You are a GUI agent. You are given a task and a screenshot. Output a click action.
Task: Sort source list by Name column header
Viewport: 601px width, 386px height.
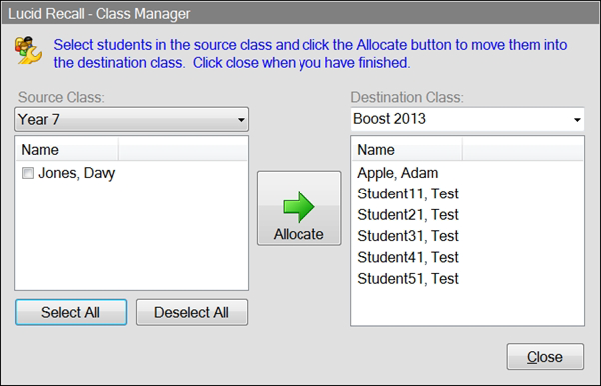click(67, 149)
